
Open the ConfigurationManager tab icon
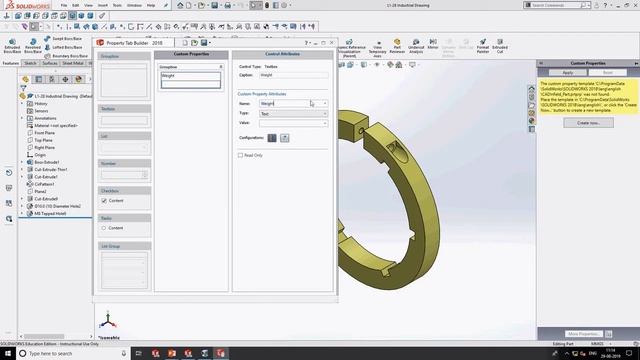[x=52, y=79]
